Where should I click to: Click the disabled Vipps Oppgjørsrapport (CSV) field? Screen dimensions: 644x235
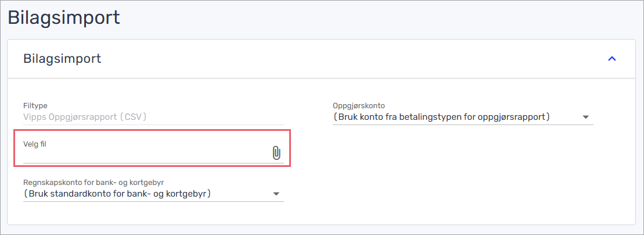click(x=153, y=117)
